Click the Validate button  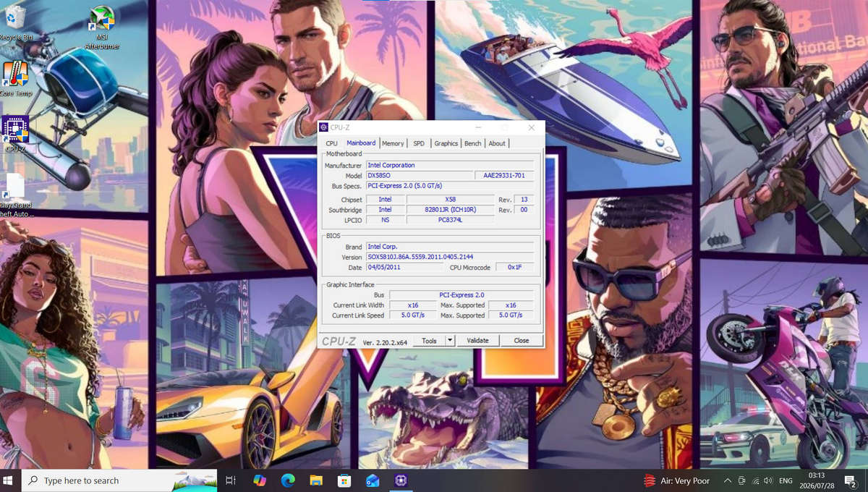click(x=477, y=340)
